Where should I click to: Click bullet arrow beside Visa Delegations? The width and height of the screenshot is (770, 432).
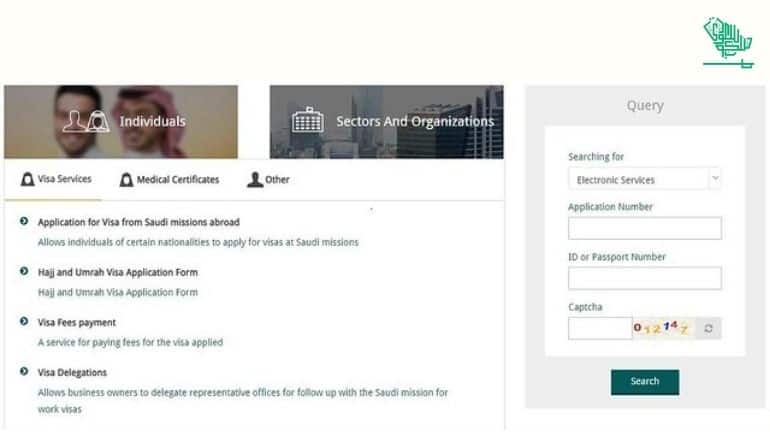tap(24, 372)
